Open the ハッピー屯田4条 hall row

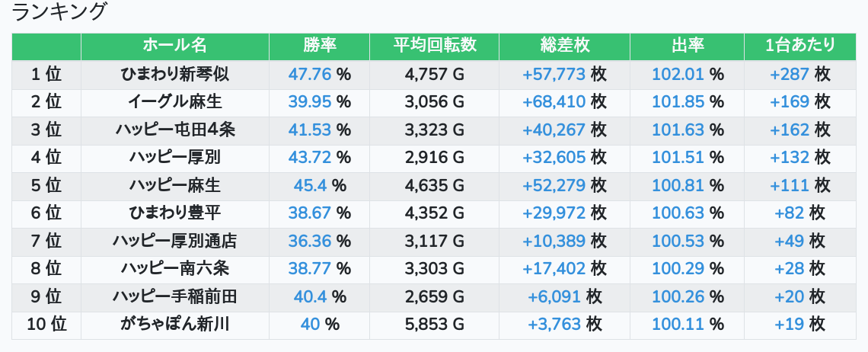click(x=174, y=130)
